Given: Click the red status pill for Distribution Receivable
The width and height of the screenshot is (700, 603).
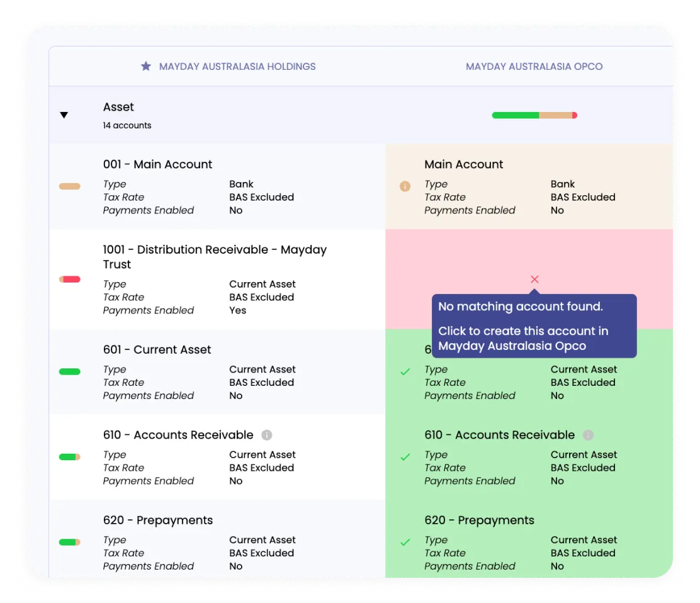Looking at the screenshot, I should (70, 279).
